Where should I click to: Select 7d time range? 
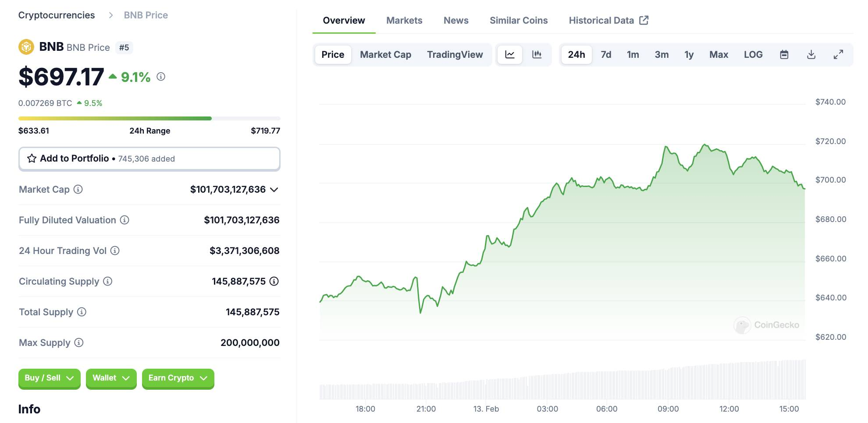coord(605,55)
